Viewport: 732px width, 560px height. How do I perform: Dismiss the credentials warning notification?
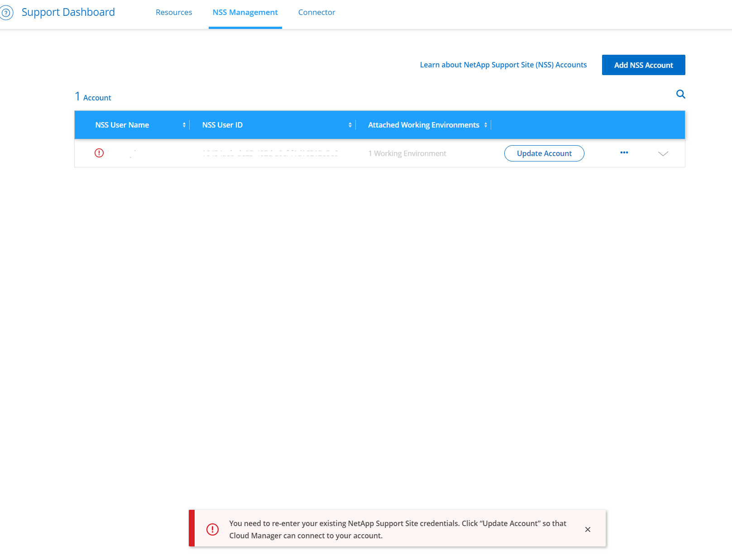point(588,529)
